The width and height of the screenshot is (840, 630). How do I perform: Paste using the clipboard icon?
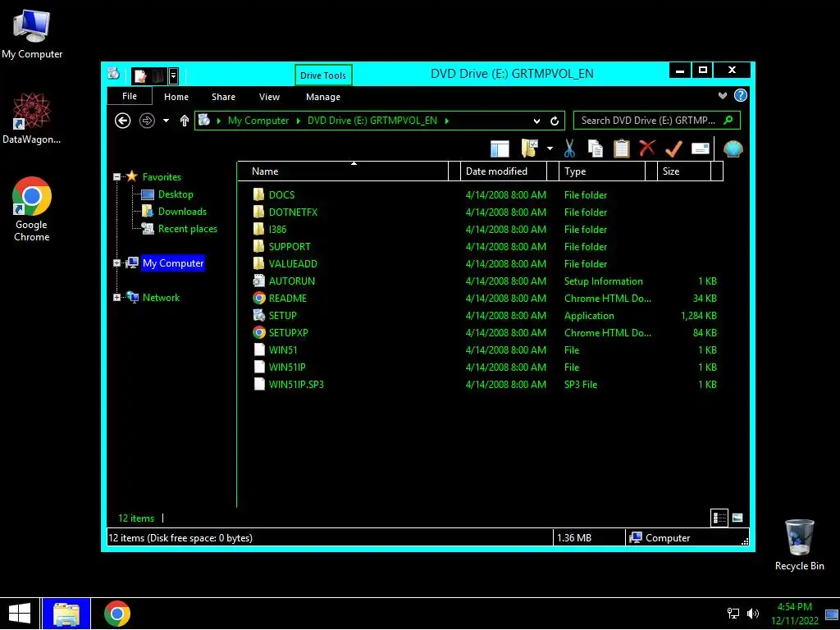621,148
